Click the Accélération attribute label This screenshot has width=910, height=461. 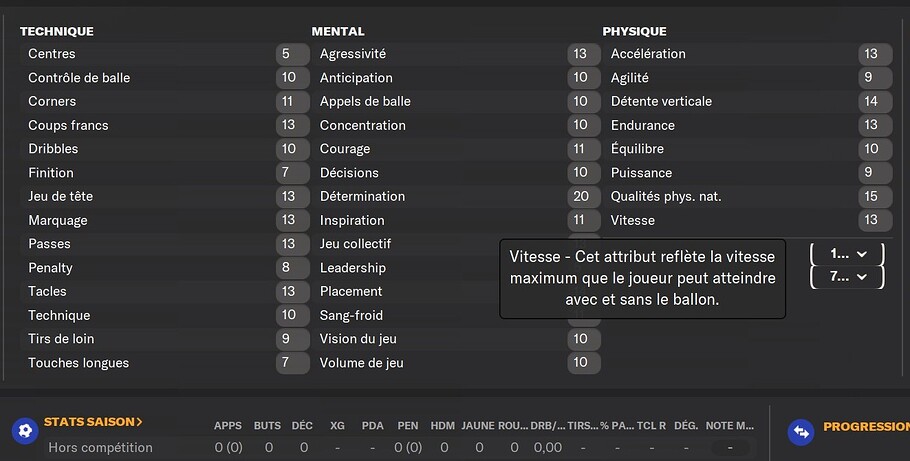point(648,53)
